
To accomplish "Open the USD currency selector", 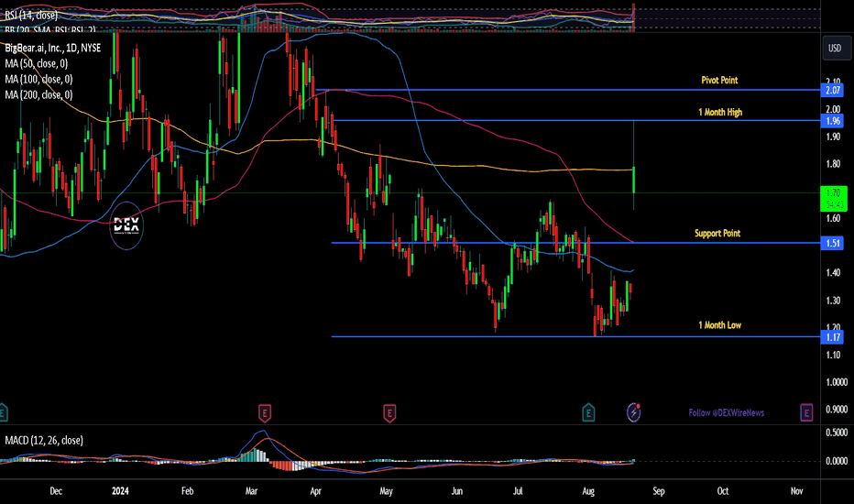I will pyautogui.click(x=835, y=48).
